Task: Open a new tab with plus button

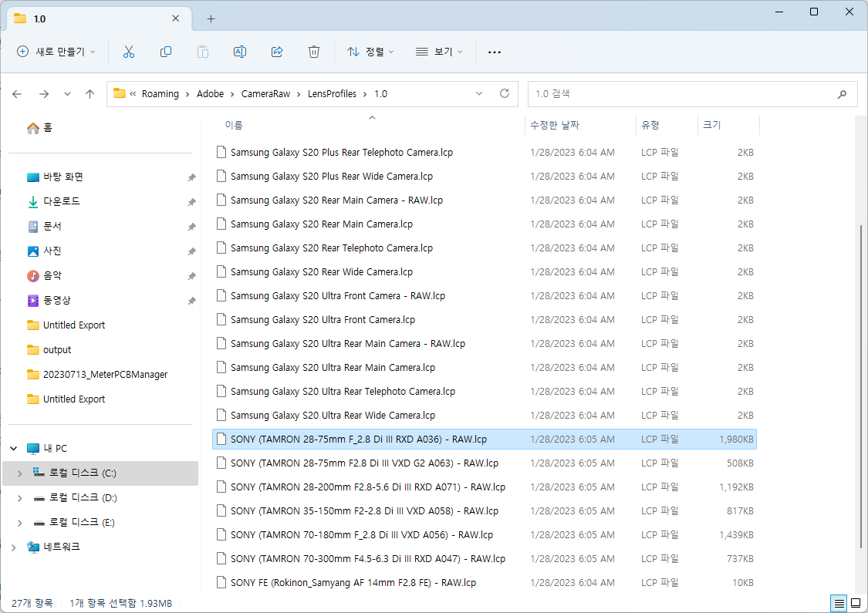Action: coord(211,19)
